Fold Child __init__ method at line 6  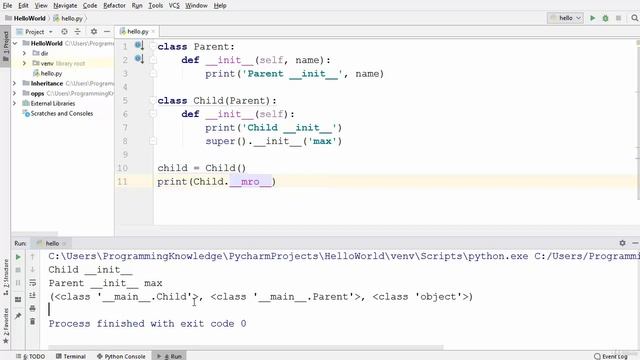click(153, 114)
